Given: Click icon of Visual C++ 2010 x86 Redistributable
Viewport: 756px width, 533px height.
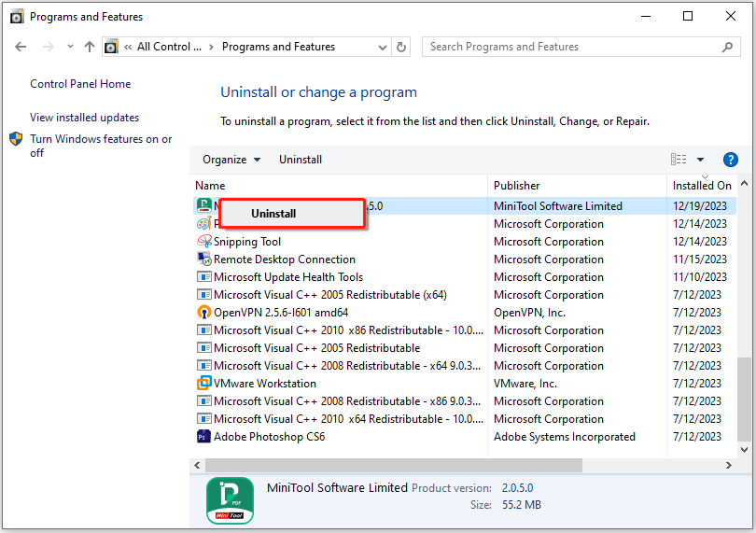Looking at the screenshot, I should 204,330.
